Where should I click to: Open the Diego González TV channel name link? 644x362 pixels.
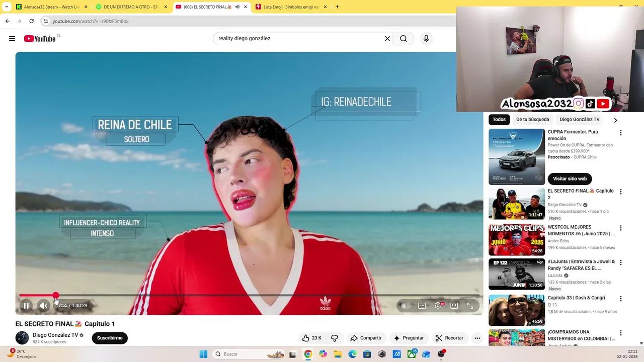click(x=55, y=335)
